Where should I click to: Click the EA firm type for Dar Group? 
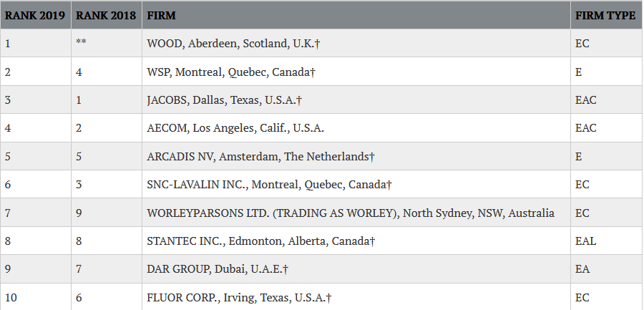click(x=582, y=269)
